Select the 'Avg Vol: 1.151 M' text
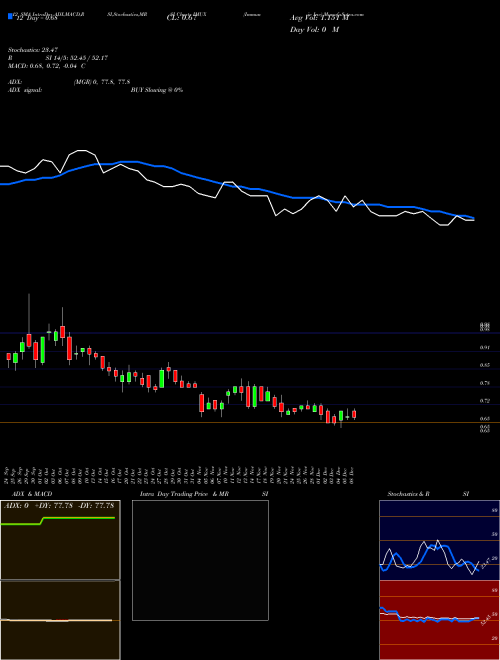Viewport: 500px width, 660px height. (x=319, y=18)
